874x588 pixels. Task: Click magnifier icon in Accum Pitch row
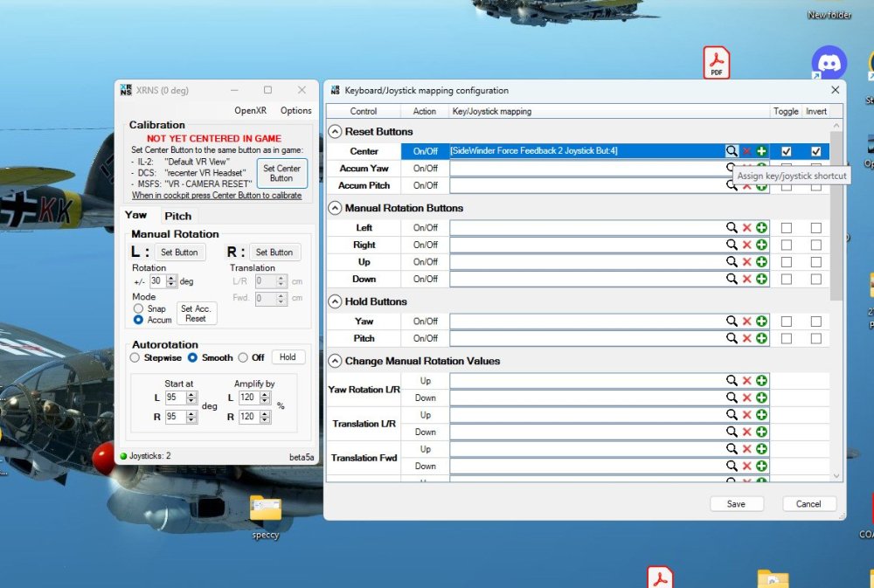[732, 185]
